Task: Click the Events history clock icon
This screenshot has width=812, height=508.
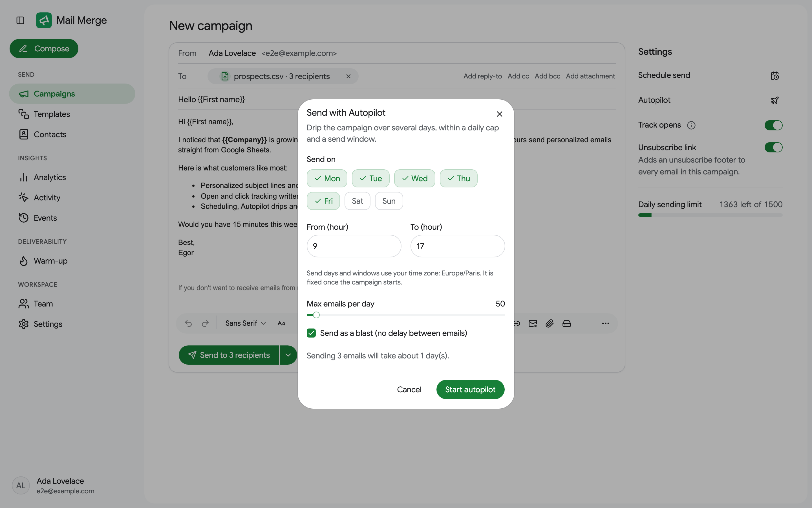Action: tap(23, 218)
